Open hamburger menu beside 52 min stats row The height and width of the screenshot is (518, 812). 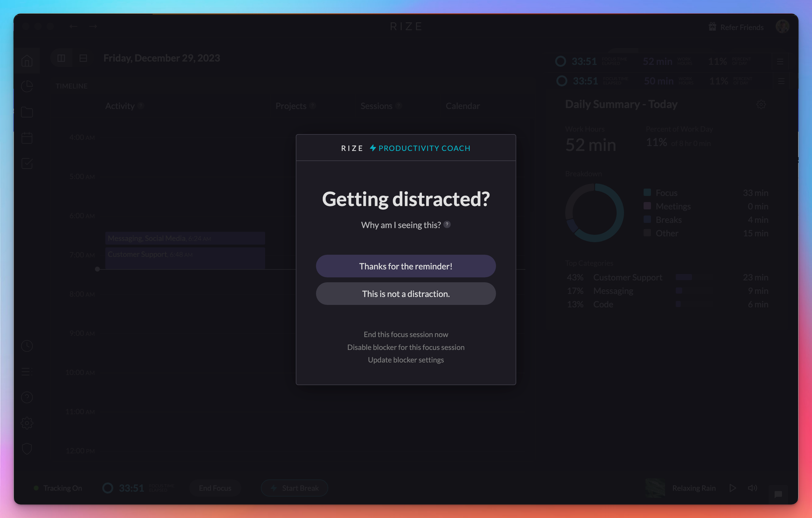[x=780, y=61]
